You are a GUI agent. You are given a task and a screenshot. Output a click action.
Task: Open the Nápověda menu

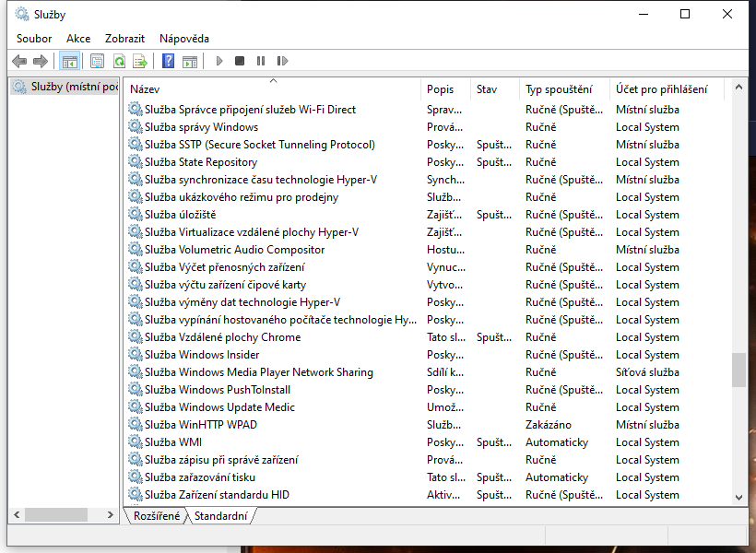pyautogui.click(x=184, y=39)
